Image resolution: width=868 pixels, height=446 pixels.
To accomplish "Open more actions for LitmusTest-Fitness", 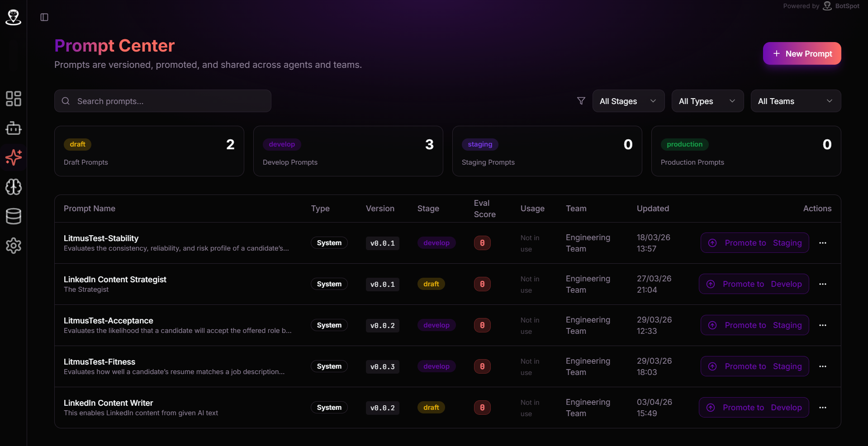I will tap(823, 366).
